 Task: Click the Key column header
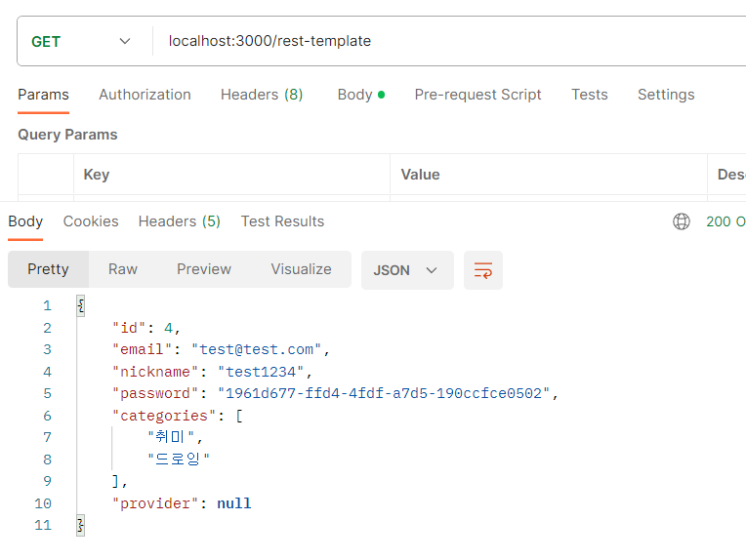(x=97, y=175)
